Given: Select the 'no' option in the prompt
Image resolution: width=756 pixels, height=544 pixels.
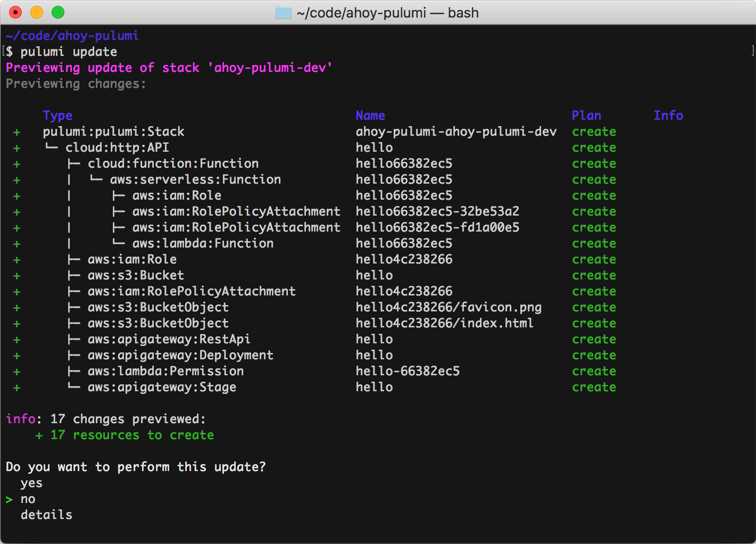Looking at the screenshot, I should (x=28, y=499).
